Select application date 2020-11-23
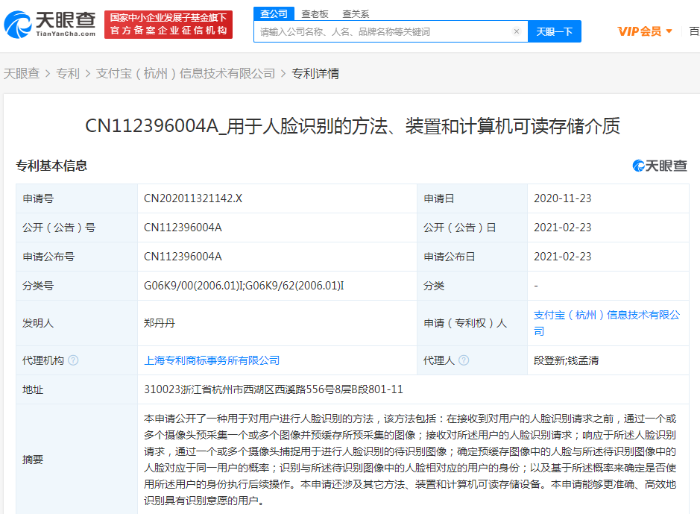The image size is (700, 514). [x=562, y=198]
